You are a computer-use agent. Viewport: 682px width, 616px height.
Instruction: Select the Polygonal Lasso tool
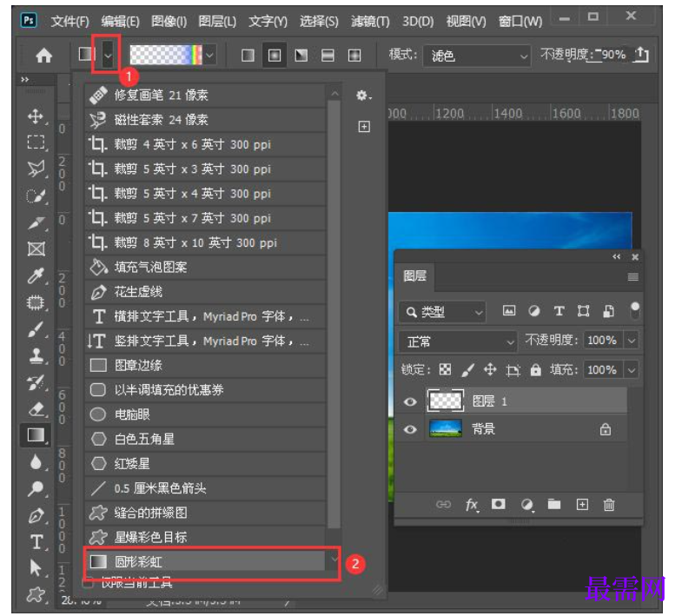tap(36, 169)
